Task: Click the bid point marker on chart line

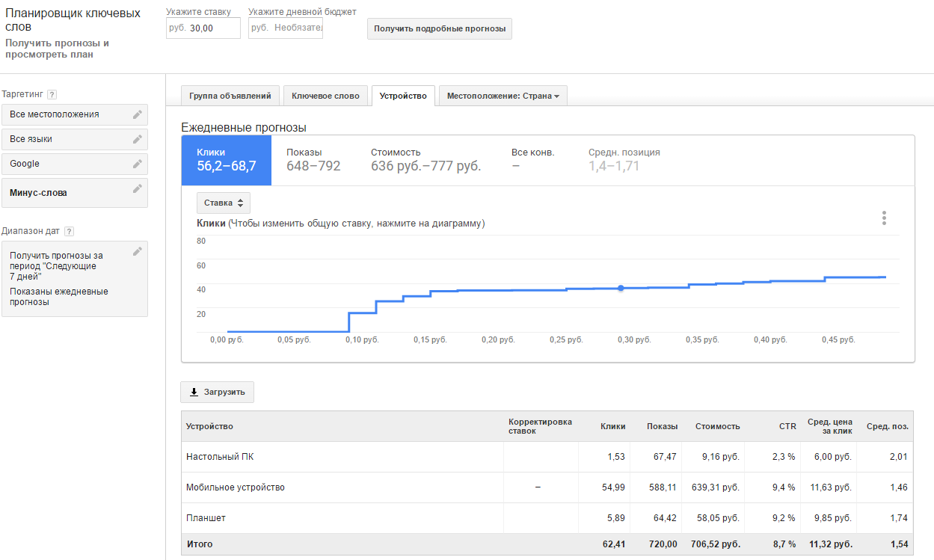Action: pyautogui.click(x=621, y=288)
